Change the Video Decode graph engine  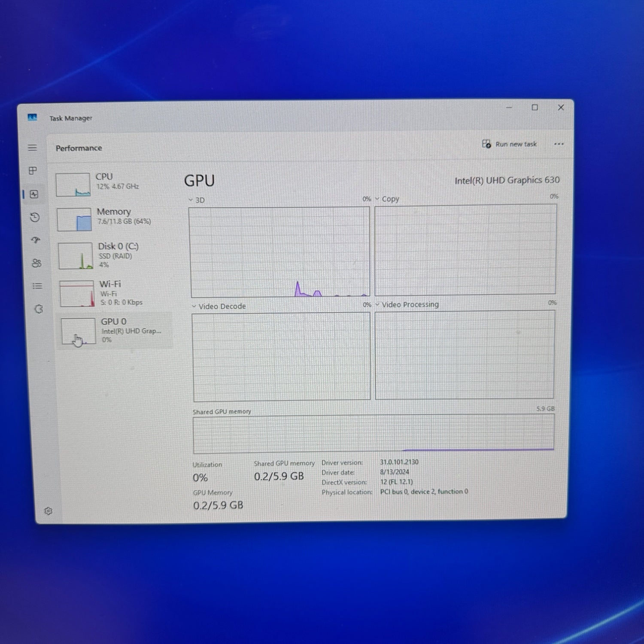tap(219, 306)
